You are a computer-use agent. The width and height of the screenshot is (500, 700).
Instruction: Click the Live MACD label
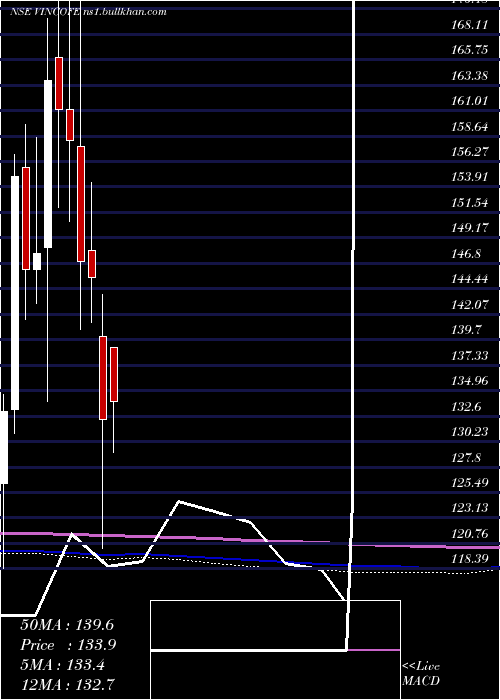pyautogui.click(x=421, y=674)
